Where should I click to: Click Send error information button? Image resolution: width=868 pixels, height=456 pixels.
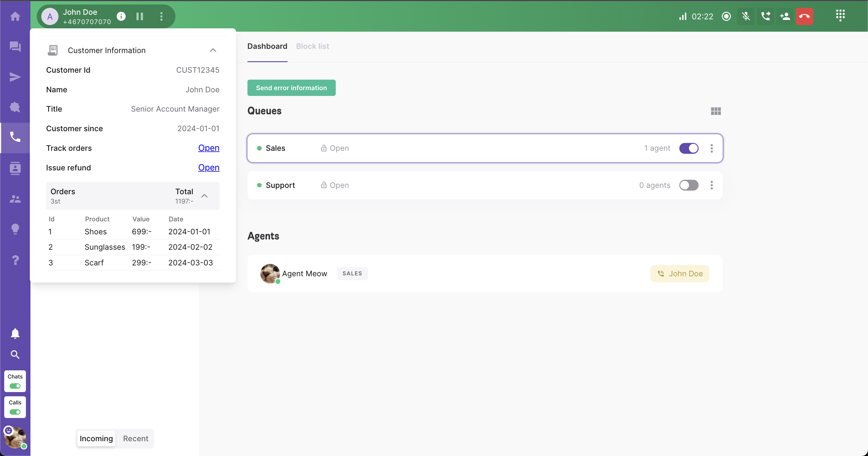tap(291, 88)
